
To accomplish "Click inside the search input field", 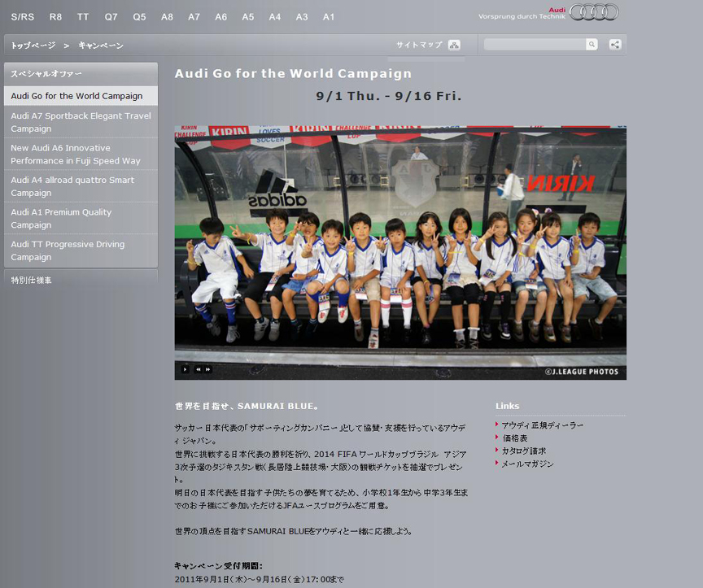I will 533,44.
